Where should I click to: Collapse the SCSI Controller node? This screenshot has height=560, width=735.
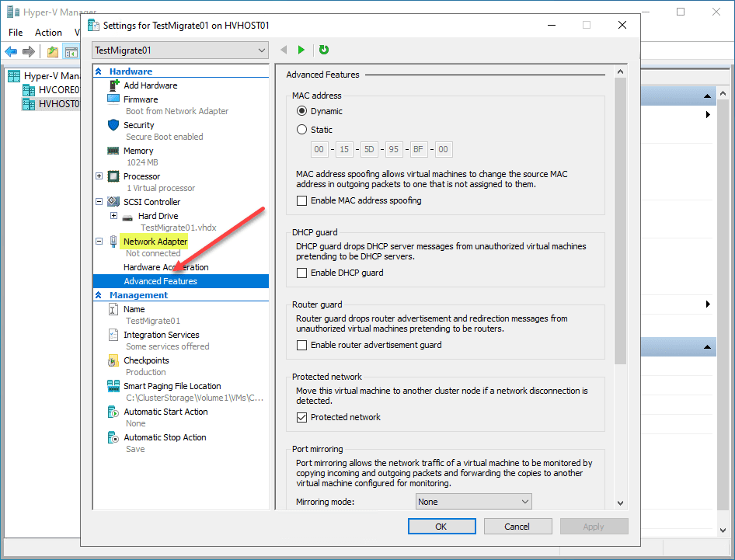(99, 201)
